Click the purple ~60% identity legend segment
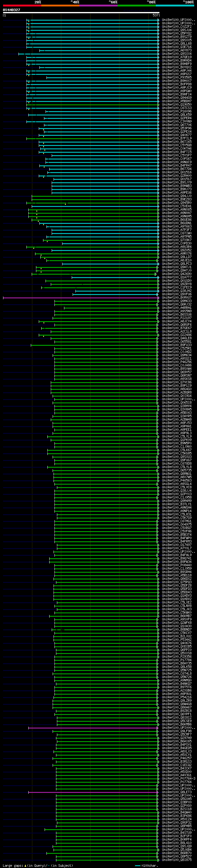This screenshot has width=197, height=868. 99,6
